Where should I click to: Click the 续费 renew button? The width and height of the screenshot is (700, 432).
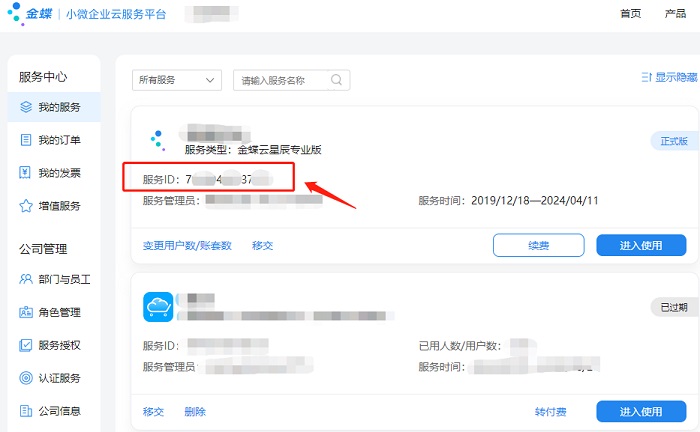point(538,245)
